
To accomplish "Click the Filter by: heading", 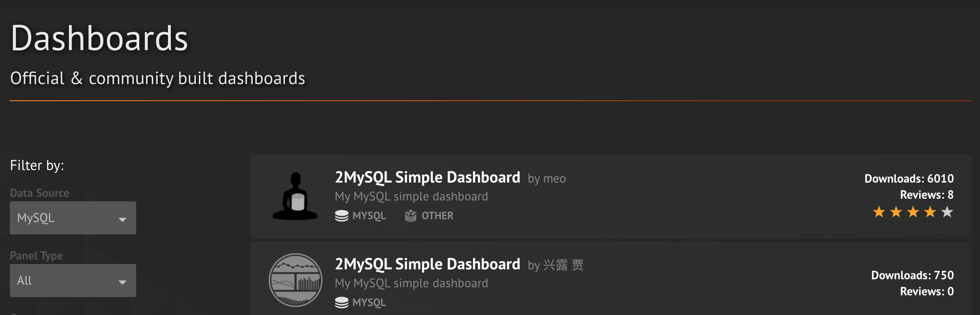I will click(37, 165).
